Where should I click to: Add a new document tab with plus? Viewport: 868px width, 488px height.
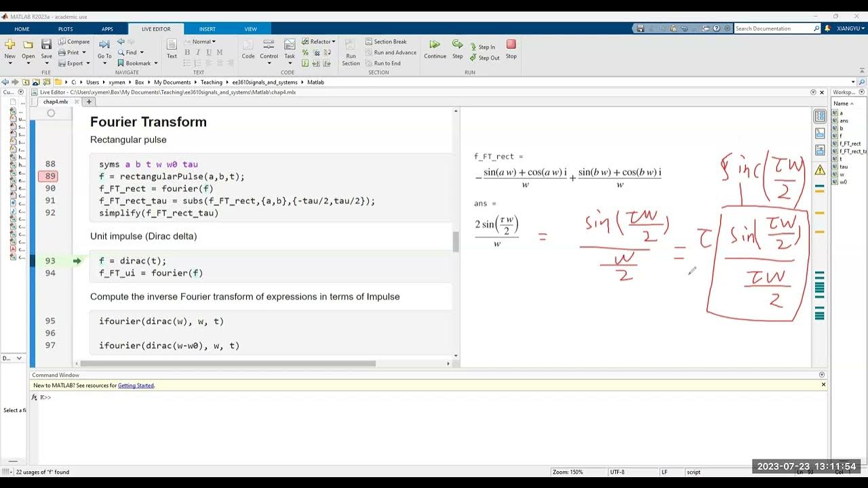(89, 102)
